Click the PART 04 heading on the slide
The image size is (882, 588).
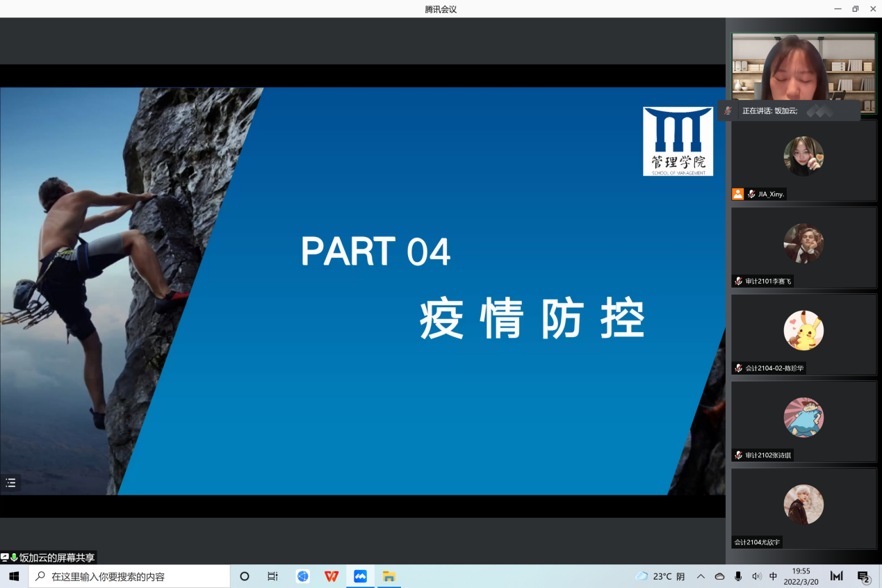(x=375, y=252)
